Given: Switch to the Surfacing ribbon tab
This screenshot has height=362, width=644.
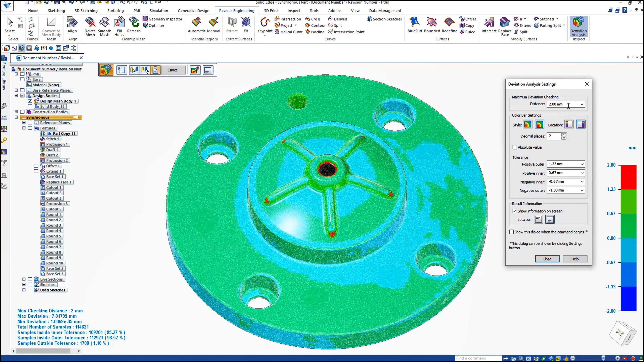Looking at the screenshot, I should [x=115, y=11].
